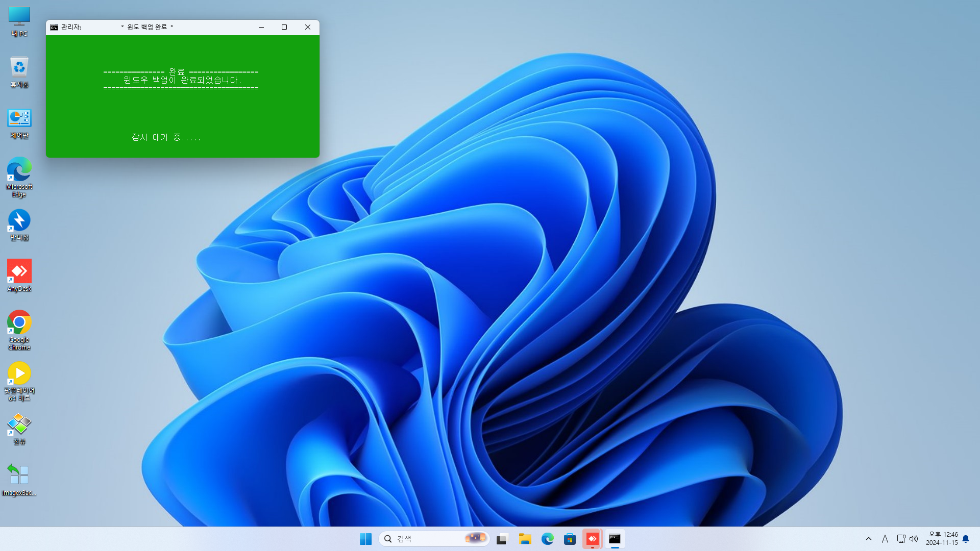Select the ImagexBac... desktop shortcut
980x551 pixels.
point(19,480)
